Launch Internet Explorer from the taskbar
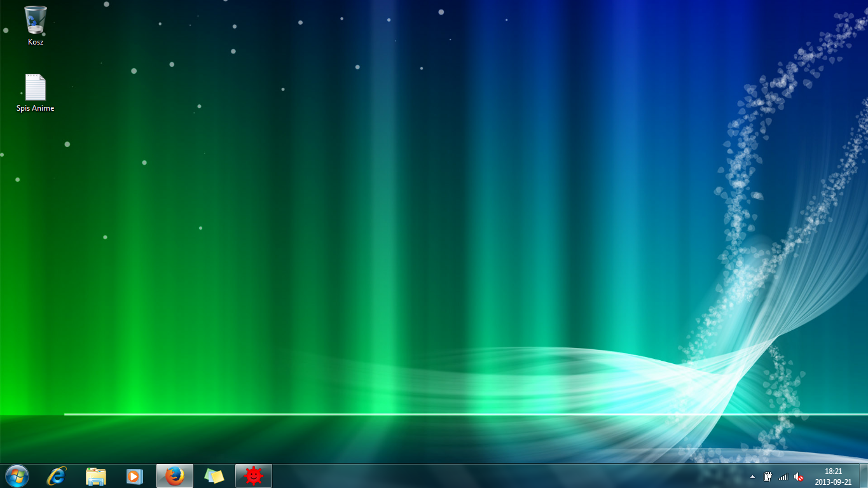 pos(57,476)
